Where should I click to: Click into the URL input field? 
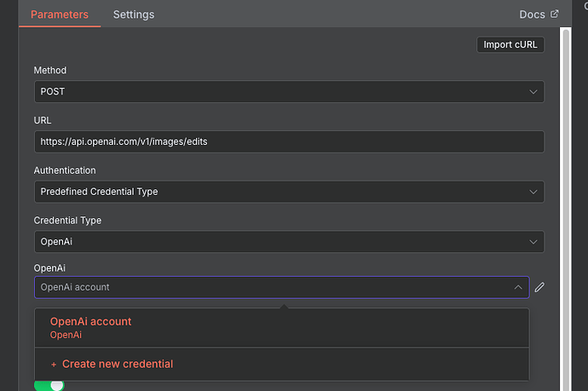point(290,141)
